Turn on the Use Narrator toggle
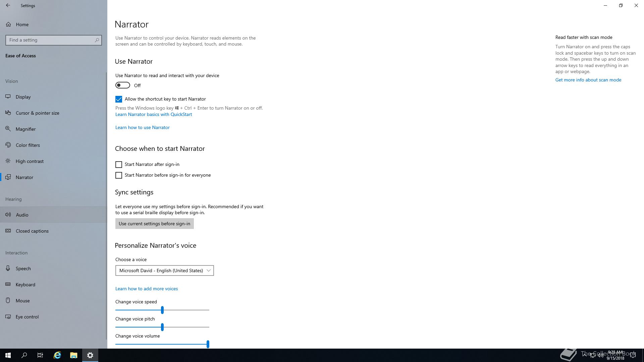644x362 pixels. (123, 85)
